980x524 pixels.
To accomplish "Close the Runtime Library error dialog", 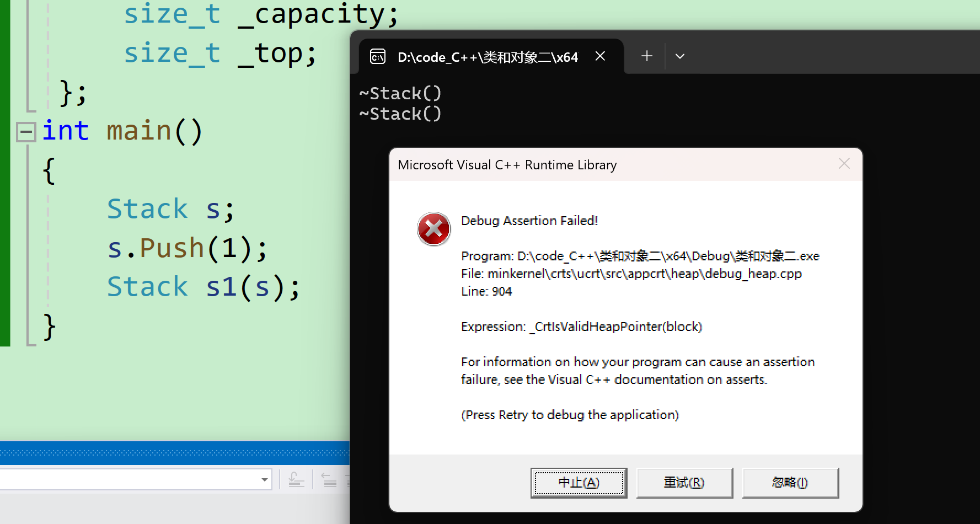I will pos(844,164).
